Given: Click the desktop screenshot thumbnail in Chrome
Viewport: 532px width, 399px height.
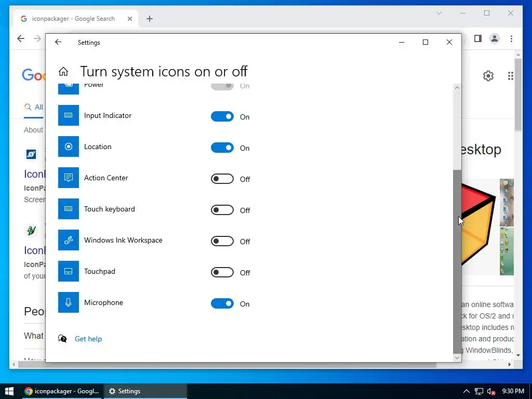Looking at the screenshot, I should pos(507,203).
